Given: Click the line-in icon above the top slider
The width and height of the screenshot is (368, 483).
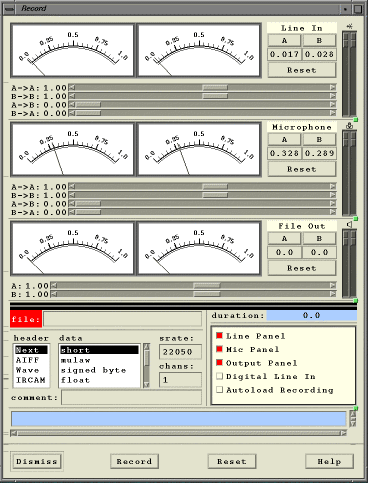Looking at the screenshot, I should point(349,26).
